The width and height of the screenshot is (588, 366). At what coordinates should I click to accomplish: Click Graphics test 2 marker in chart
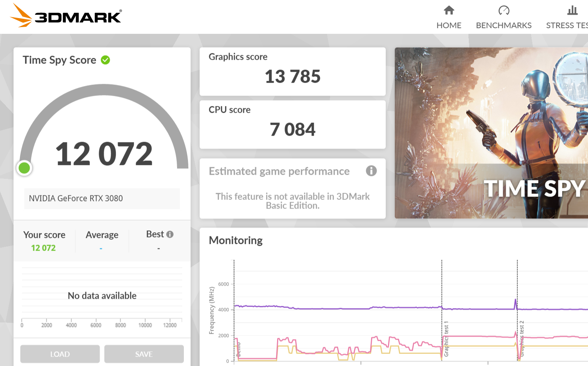tap(521, 338)
